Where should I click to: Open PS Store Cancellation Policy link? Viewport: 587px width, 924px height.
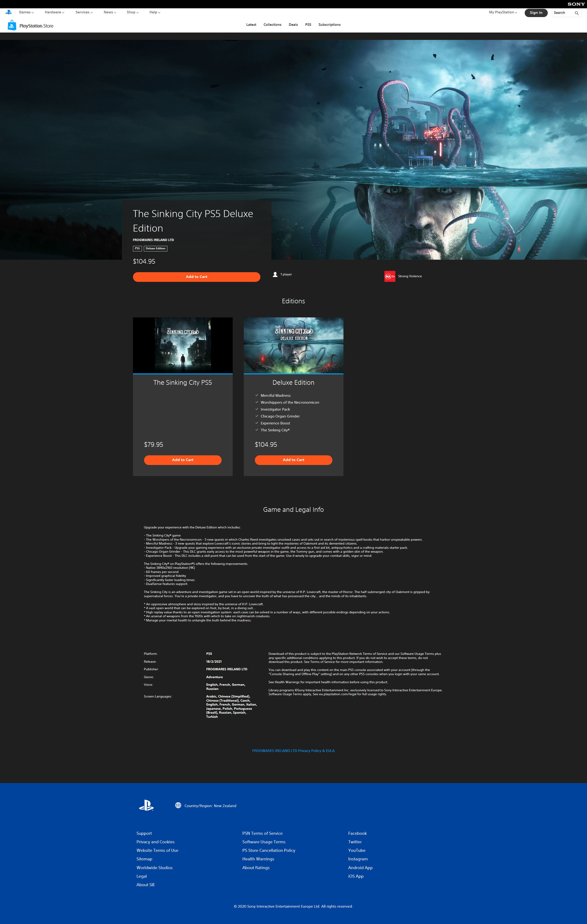tap(269, 850)
